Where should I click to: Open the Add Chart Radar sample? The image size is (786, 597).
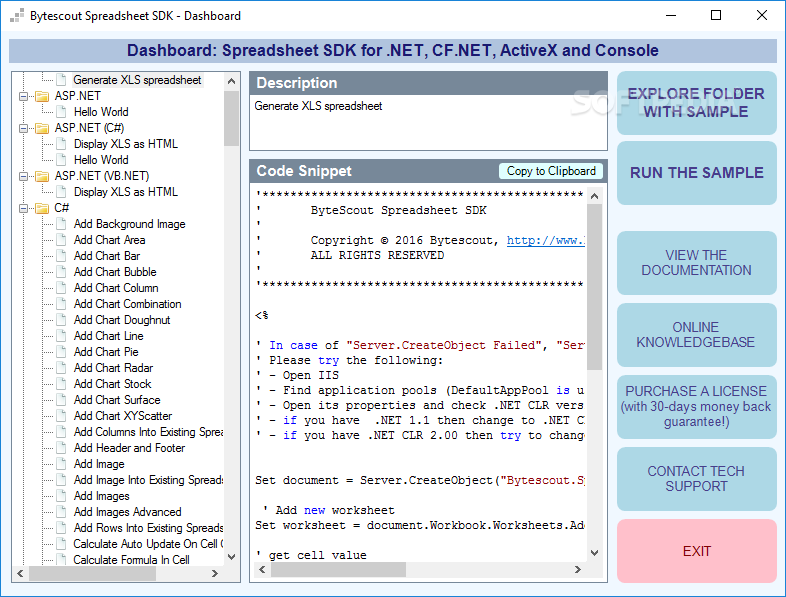[x=113, y=368]
